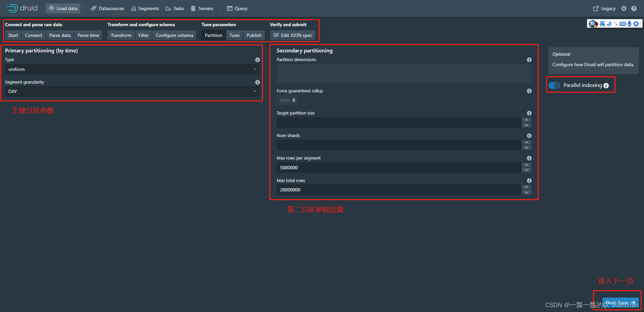Click info icon beside Parallel indexing

point(606,86)
